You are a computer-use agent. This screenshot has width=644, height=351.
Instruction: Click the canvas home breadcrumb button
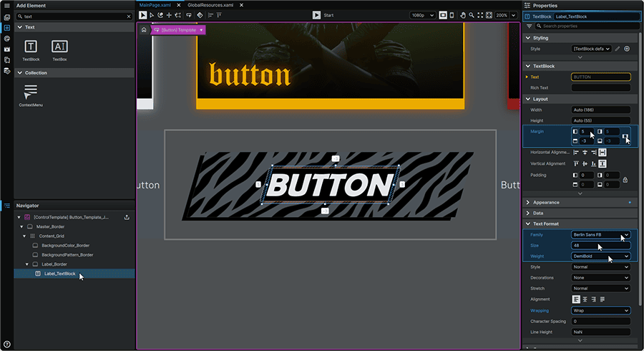[144, 29]
